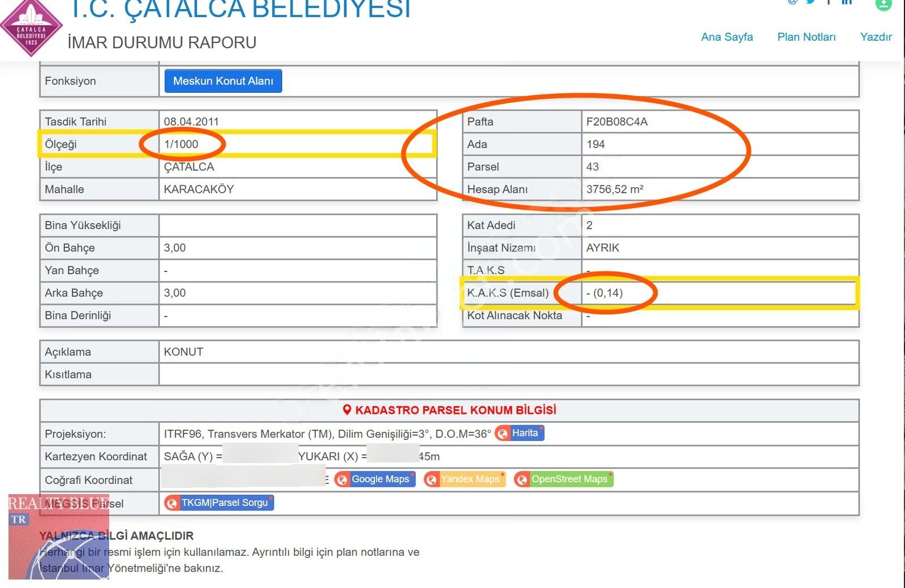This screenshot has height=588, width=905.
Task: Click the @ email contact icon
Action: click(792, 3)
